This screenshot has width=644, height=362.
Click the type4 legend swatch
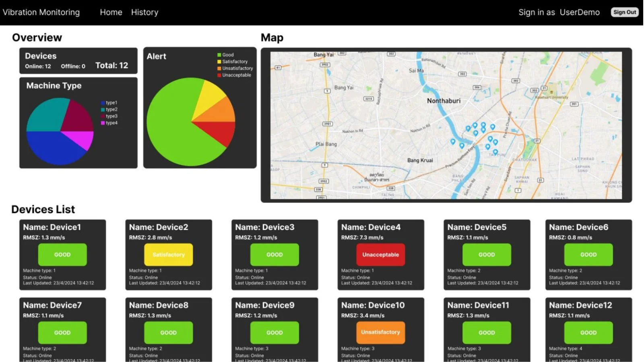tap(103, 123)
